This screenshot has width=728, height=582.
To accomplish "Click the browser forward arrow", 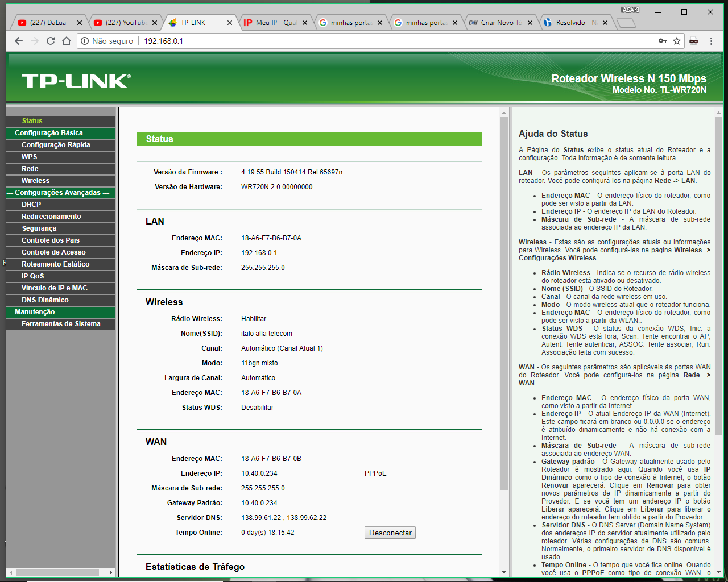I will click(x=35, y=41).
